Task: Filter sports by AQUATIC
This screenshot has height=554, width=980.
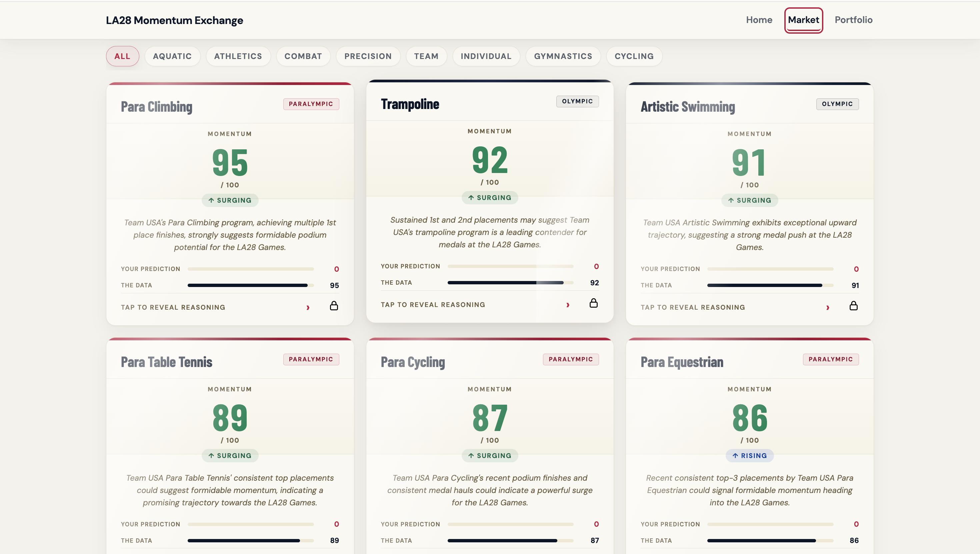Action: coord(172,56)
